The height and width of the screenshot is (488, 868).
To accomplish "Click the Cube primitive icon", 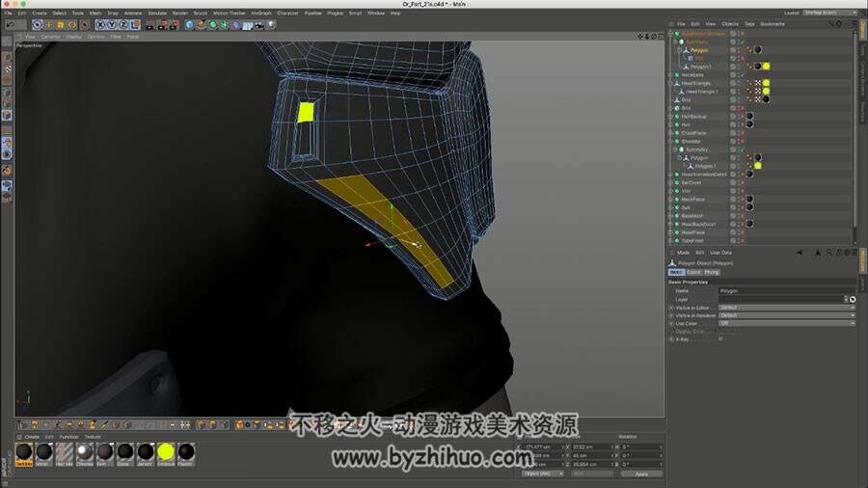I will point(189,25).
